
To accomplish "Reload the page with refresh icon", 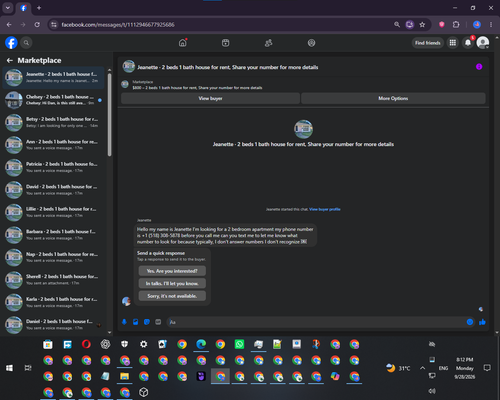I will pos(37,25).
